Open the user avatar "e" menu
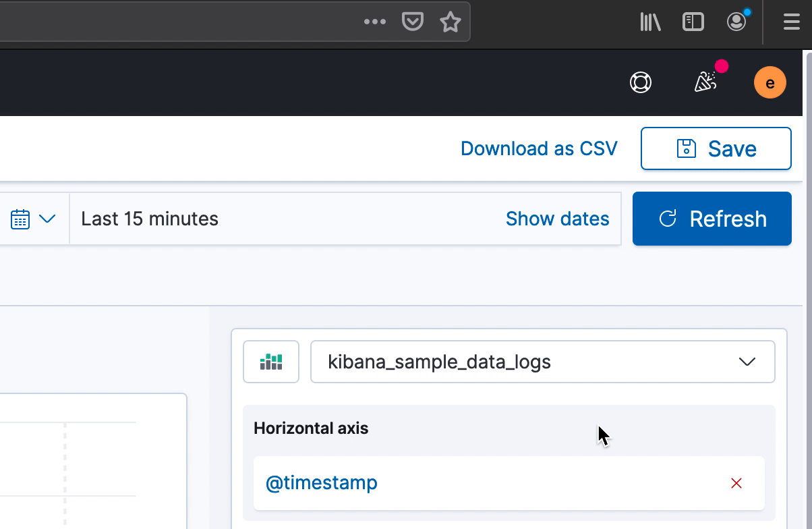The width and height of the screenshot is (812, 529). (x=770, y=83)
